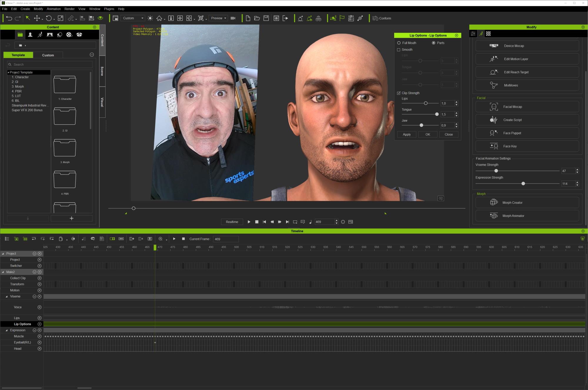Open Morph Creator

[x=527, y=203]
